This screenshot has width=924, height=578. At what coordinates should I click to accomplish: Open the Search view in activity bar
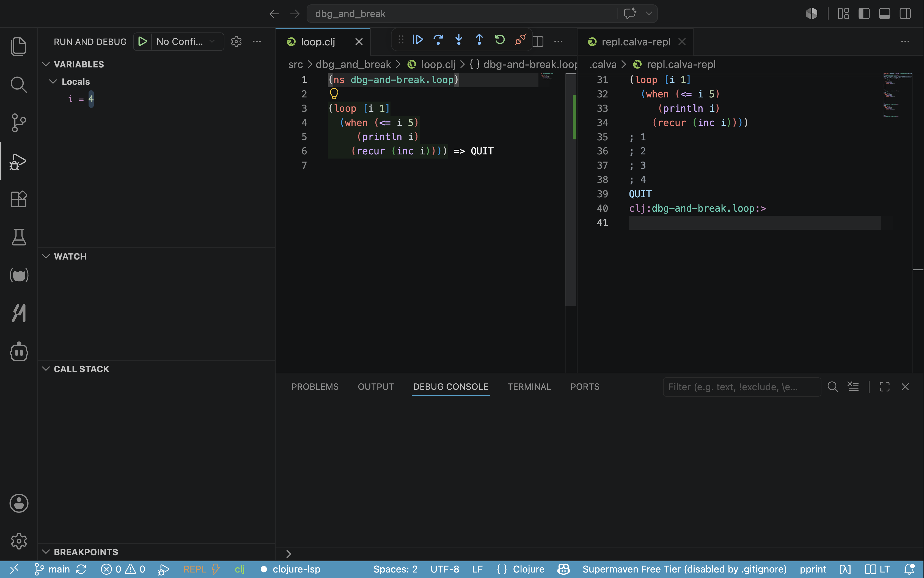(19, 84)
